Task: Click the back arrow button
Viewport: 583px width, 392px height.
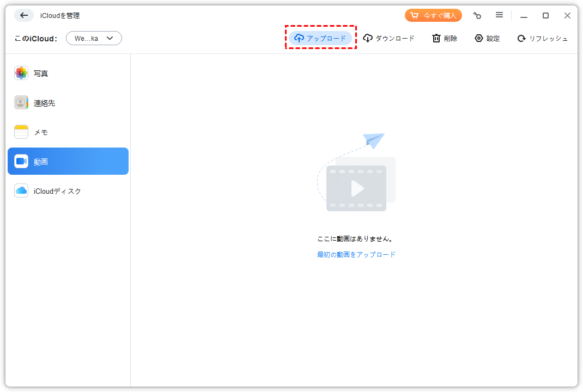Action: pos(24,15)
